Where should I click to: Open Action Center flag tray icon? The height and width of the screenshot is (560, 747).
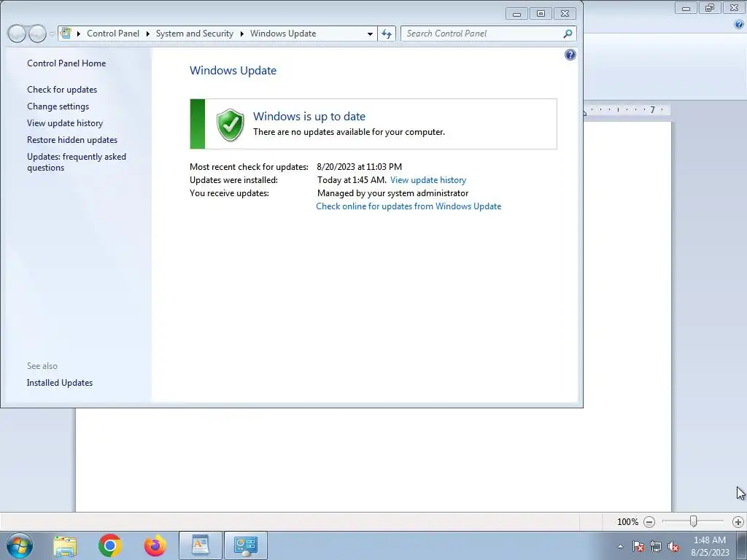coord(638,546)
